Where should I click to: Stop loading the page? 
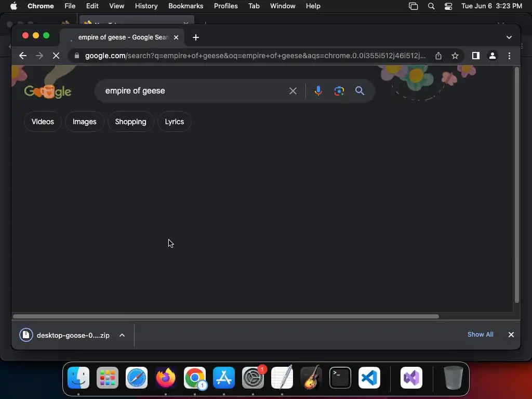[x=56, y=56]
